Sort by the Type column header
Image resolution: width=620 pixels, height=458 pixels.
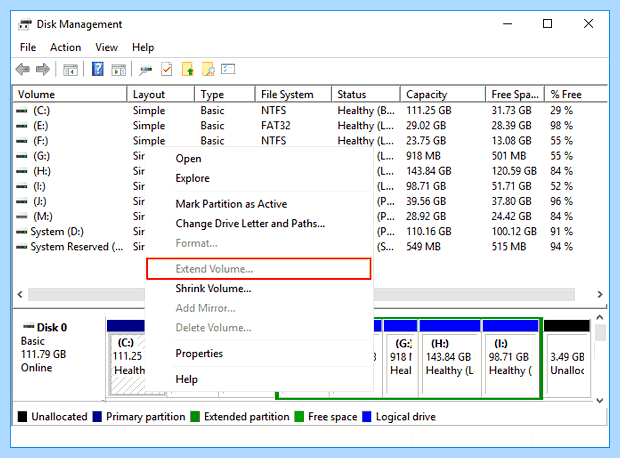225,95
